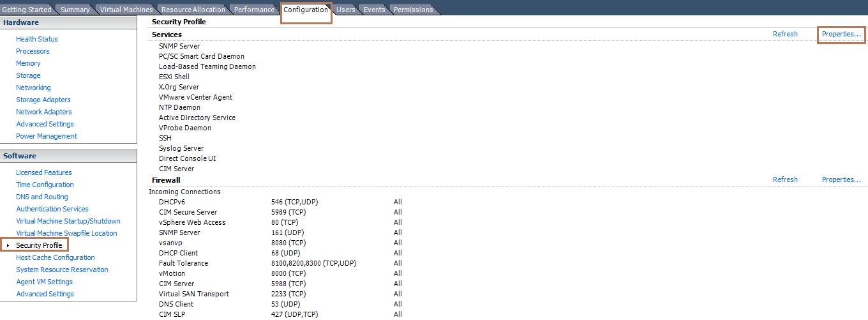Screen dimensions: 868x320
Task: Refresh the Firewall section
Action: 785,179
